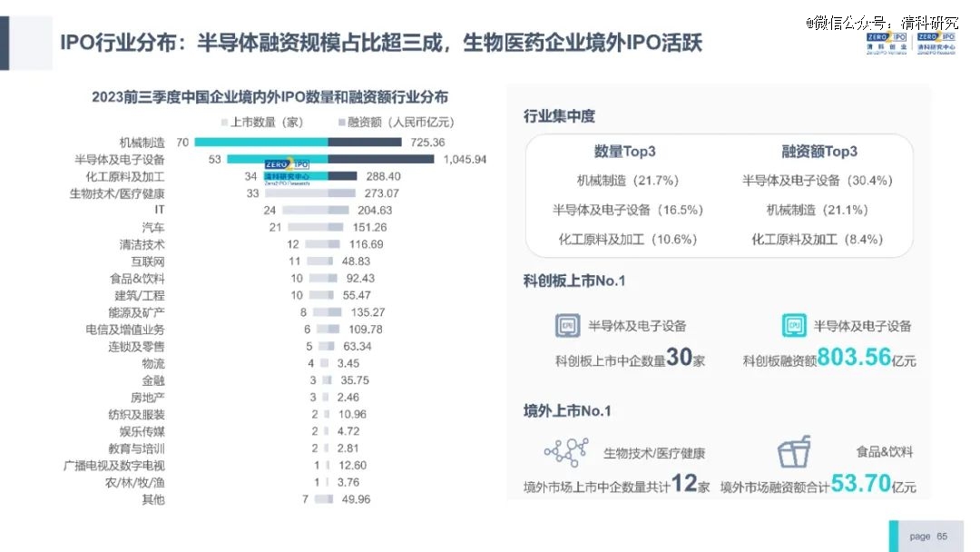Image resolution: width=980 pixels, height=552 pixels.
Task: Click the 数量Top3 column heading
Action: coord(624,152)
